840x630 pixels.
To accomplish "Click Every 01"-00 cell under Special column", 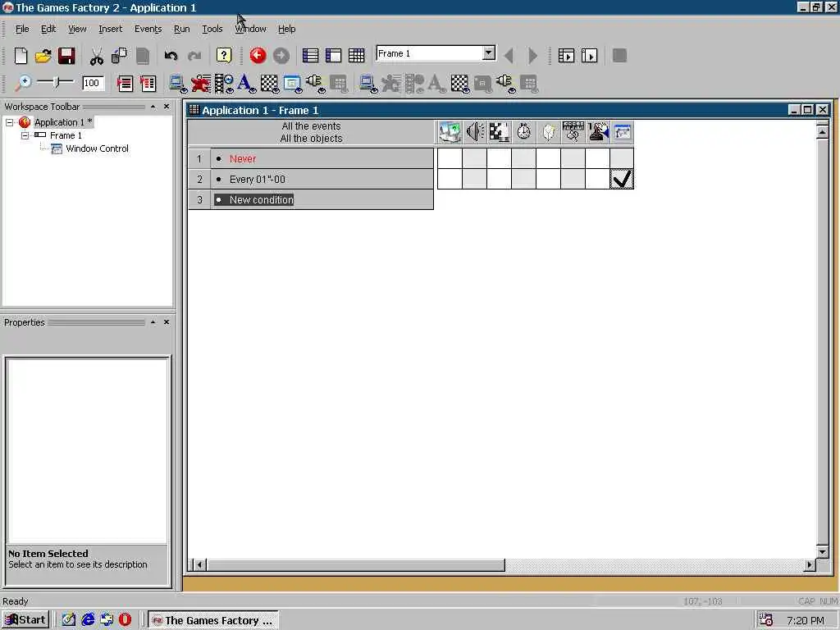I will [x=450, y=179].
